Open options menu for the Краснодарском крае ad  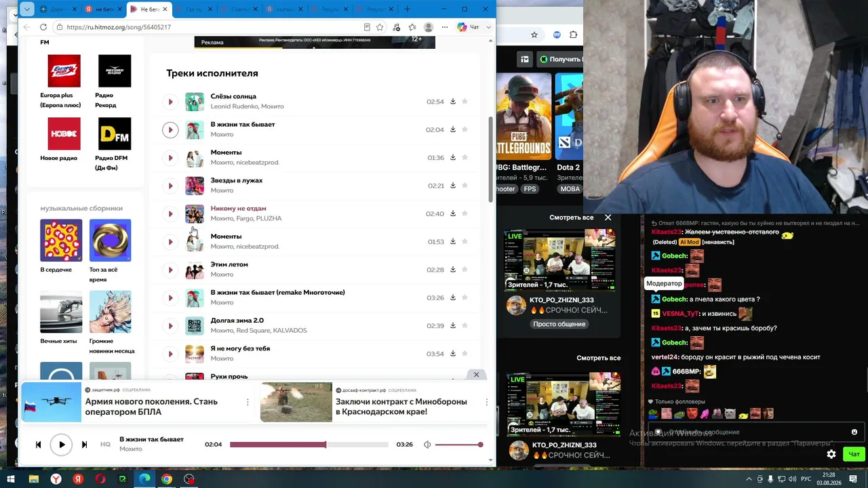tap(486, 402)
